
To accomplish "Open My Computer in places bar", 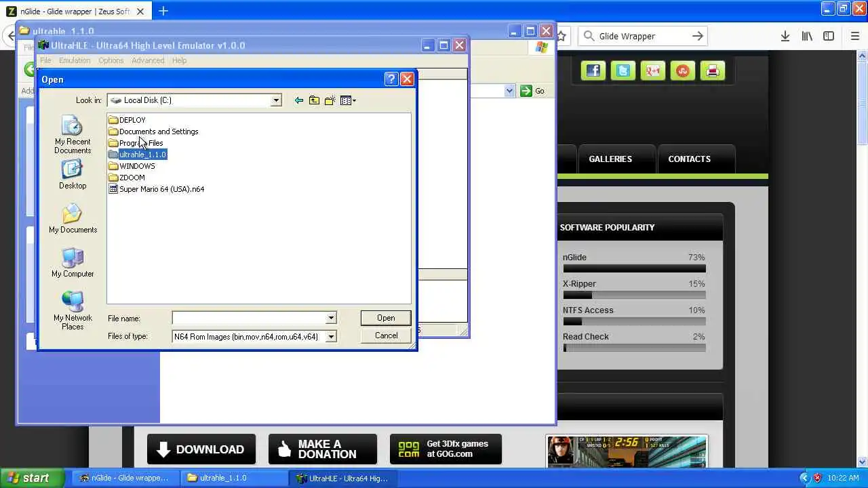I will (73, 263).
